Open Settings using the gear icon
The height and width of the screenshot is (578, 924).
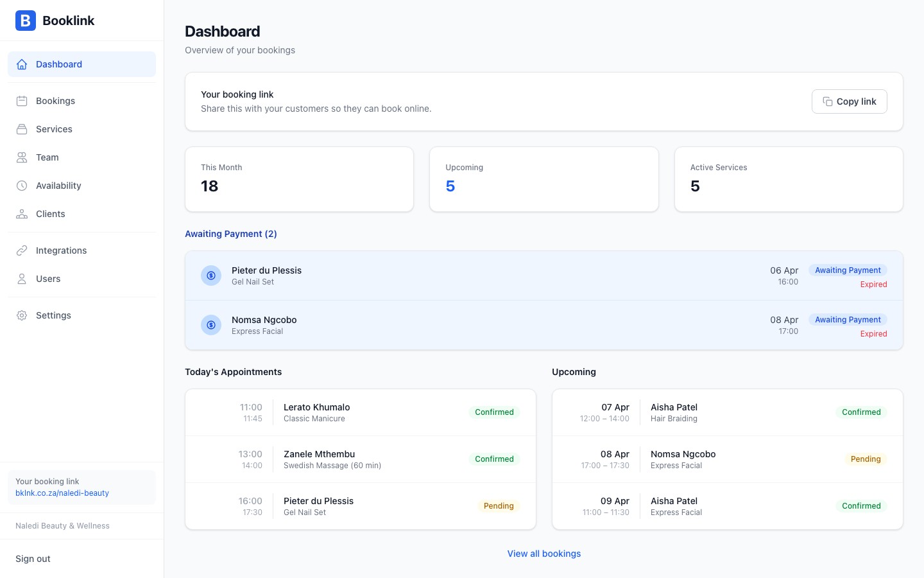tap(22, 315)
